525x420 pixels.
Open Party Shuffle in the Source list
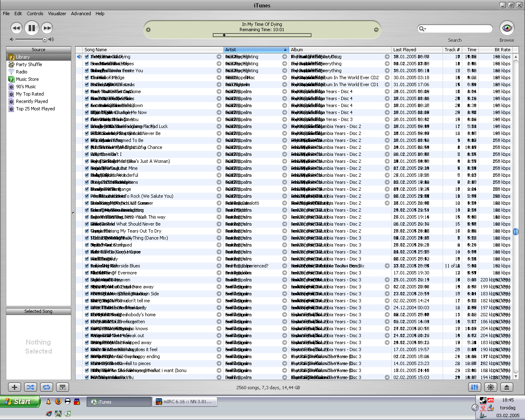point(39,64)
